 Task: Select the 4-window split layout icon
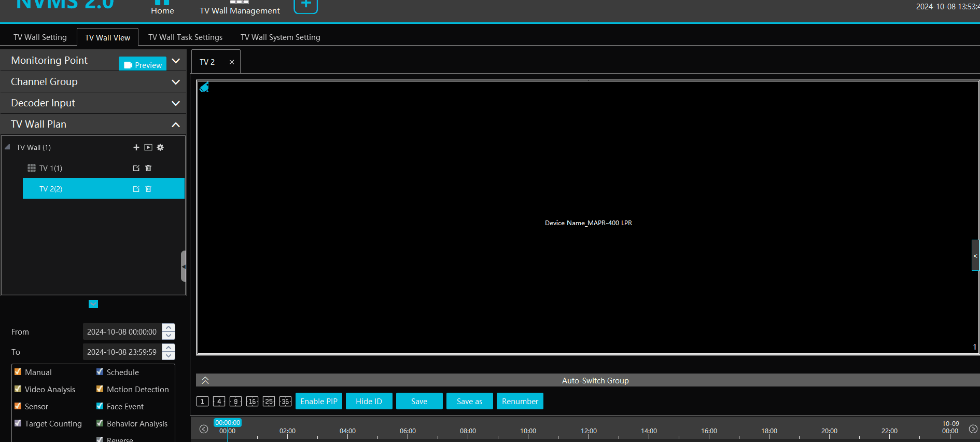coord(219,402)
